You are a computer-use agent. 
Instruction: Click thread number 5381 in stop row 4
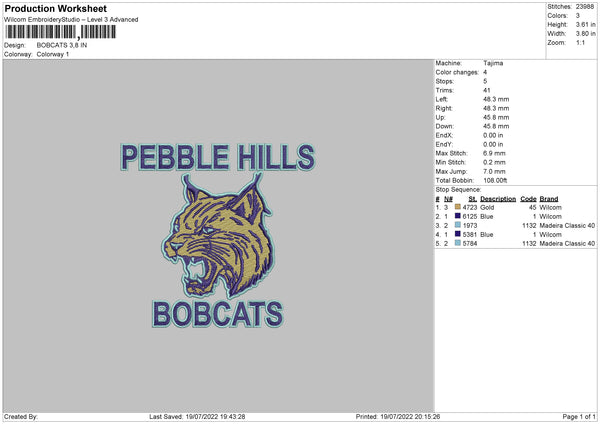click(x=470, y=234)
